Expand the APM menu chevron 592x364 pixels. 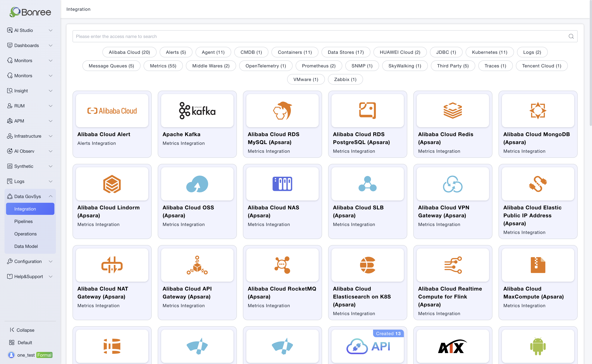point(51,121)
